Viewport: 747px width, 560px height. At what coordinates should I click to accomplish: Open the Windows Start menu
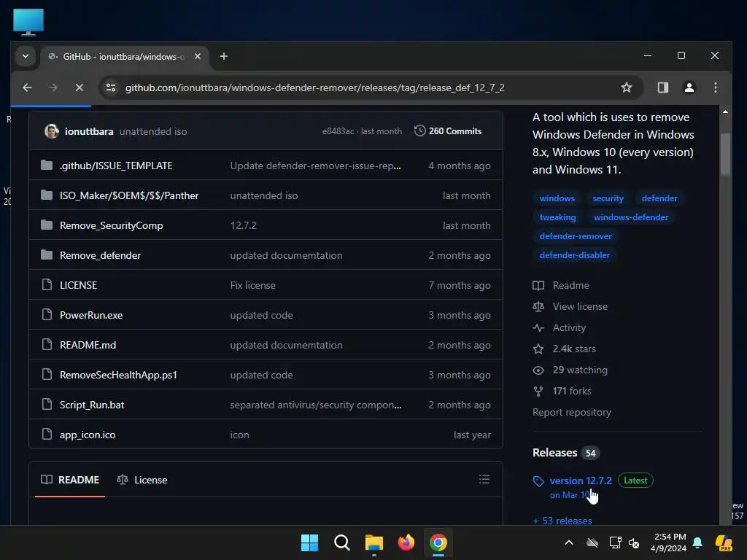pos(309,542)
